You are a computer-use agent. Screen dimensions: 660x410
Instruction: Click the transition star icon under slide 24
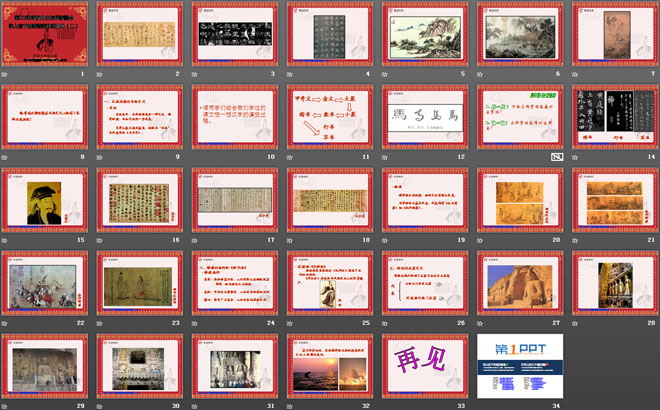[194, 323]
